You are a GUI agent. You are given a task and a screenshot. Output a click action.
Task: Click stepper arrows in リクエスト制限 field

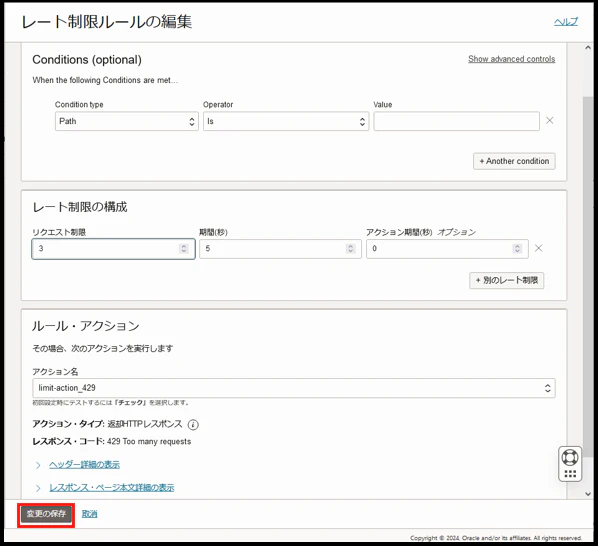pos(184,249)
